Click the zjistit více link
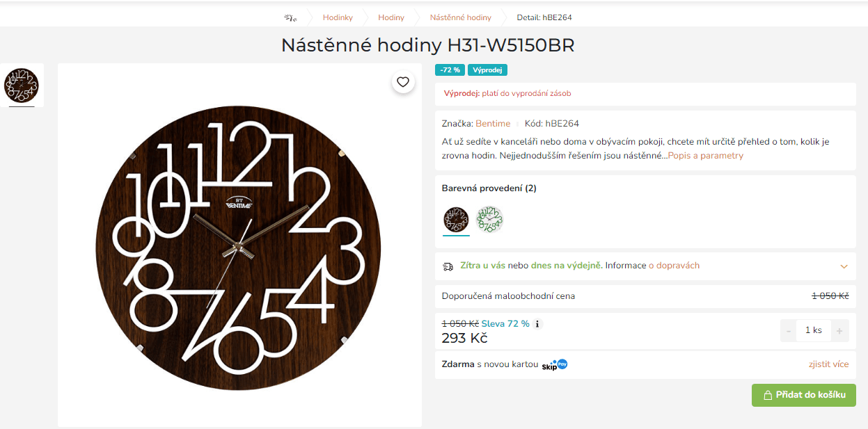The height and width of the screenshot is (429, 868). 828,364
